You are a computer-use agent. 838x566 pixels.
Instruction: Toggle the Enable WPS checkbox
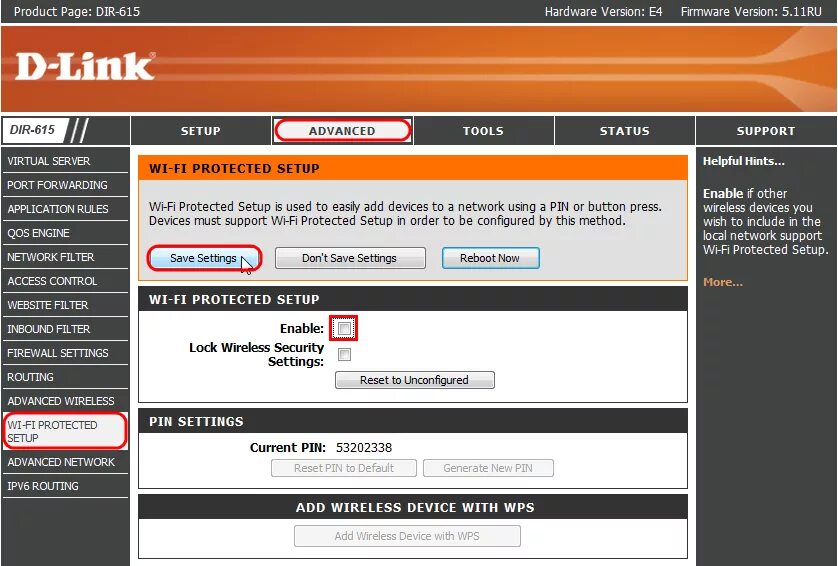(x=344, y=328)
